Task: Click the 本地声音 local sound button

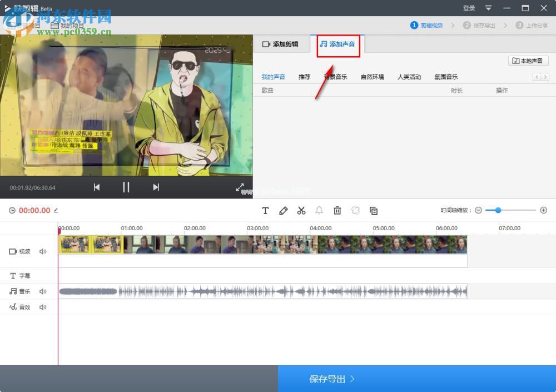Action: point(528,60)
